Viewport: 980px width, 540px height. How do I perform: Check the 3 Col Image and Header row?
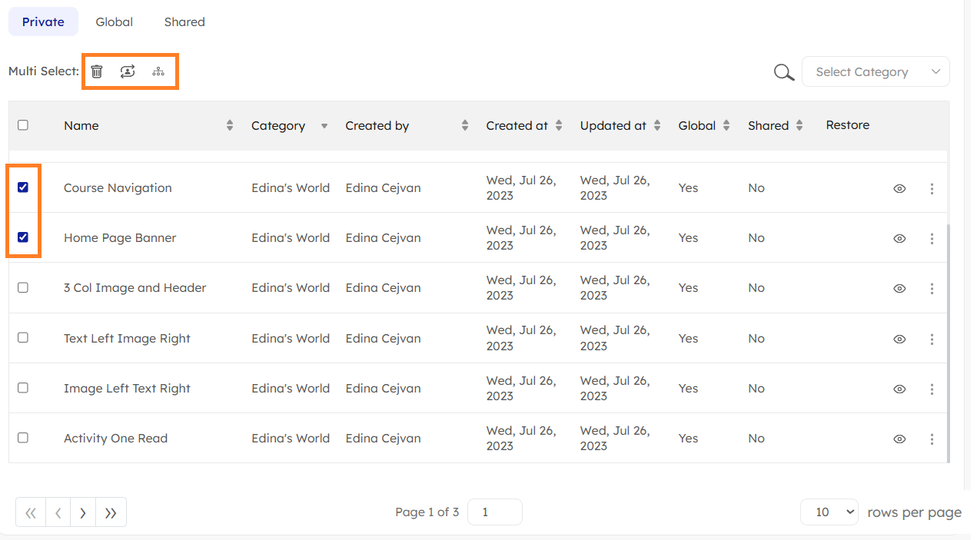click(x=23, y=287)
